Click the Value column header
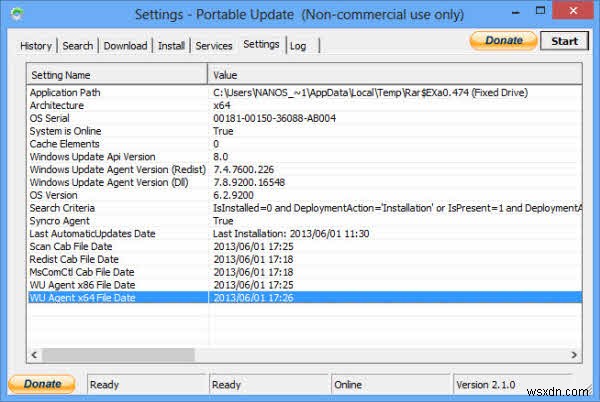 pyautogui.click(x=395, y=75)
